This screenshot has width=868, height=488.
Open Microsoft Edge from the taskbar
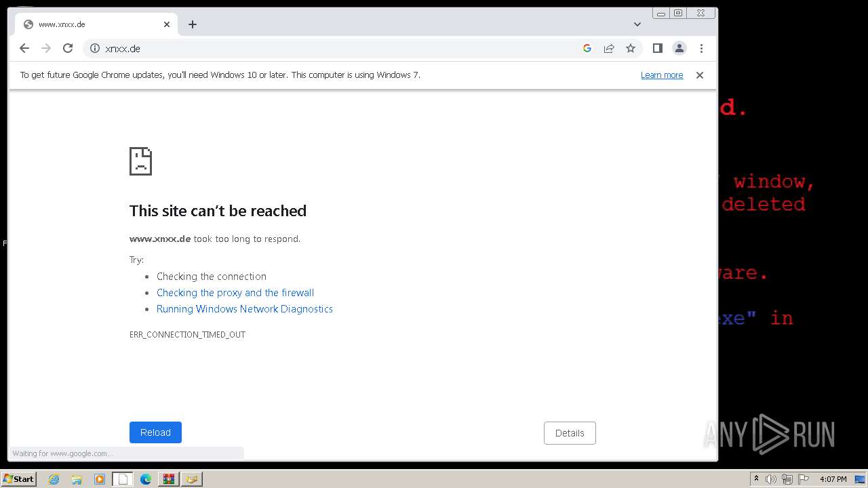[x=146, y=479]
